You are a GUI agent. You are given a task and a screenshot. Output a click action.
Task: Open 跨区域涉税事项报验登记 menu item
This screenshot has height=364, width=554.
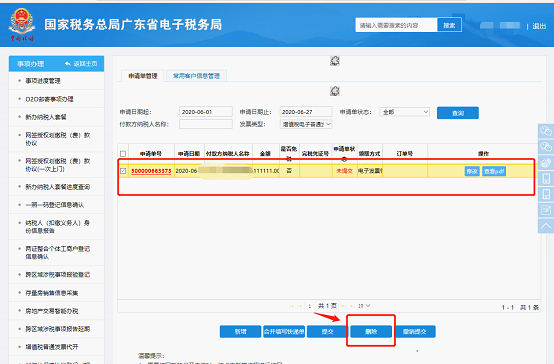pyautogui.click(x=58, y=275)
